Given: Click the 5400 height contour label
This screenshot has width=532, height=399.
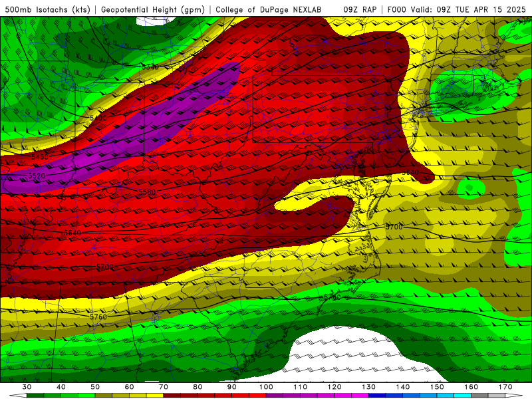Looking at the screenshot, I should click(98, 118).
